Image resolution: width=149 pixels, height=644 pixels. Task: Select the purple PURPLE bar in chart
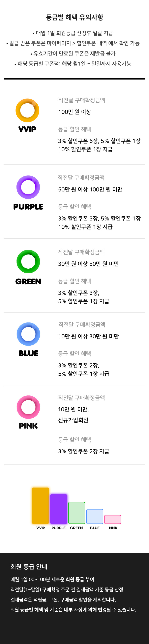[x=58, y=509]
